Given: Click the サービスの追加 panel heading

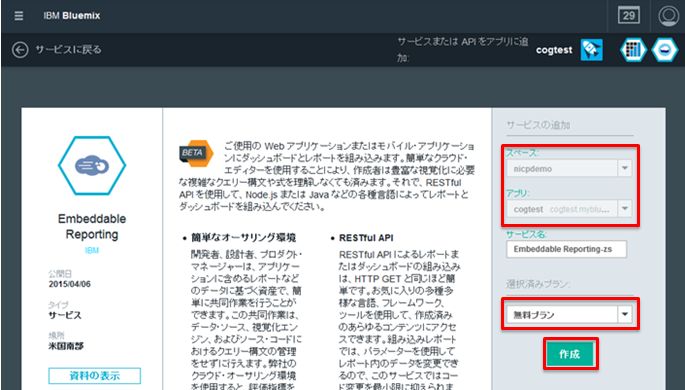Looking at the screenshot, I should tap(538, 125).
